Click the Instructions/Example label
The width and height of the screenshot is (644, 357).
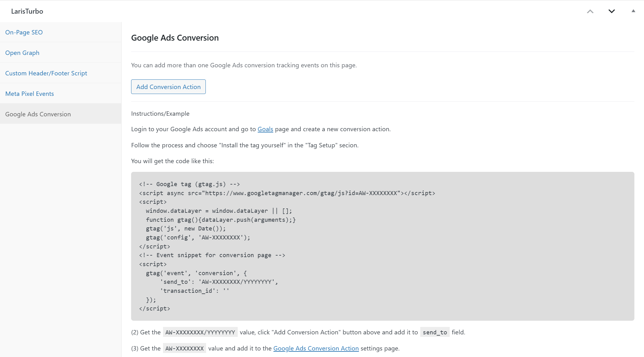click(160, 114)
